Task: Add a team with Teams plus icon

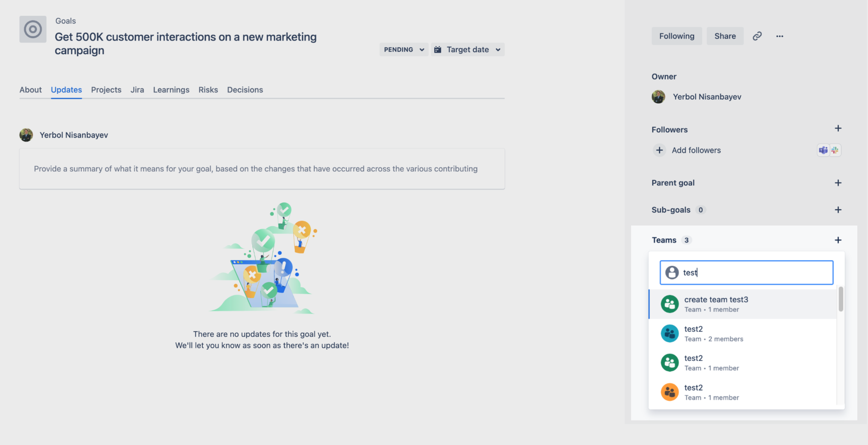Action: coord(838,240)
